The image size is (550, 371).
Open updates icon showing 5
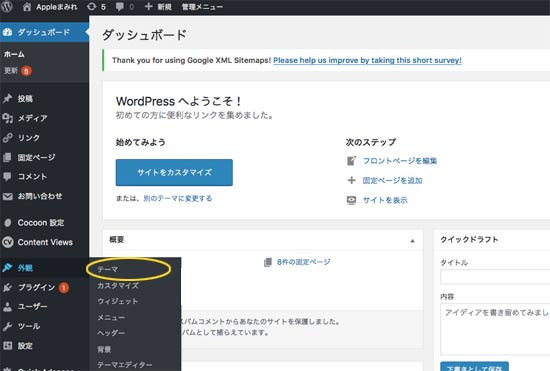(x=92, y=7)
